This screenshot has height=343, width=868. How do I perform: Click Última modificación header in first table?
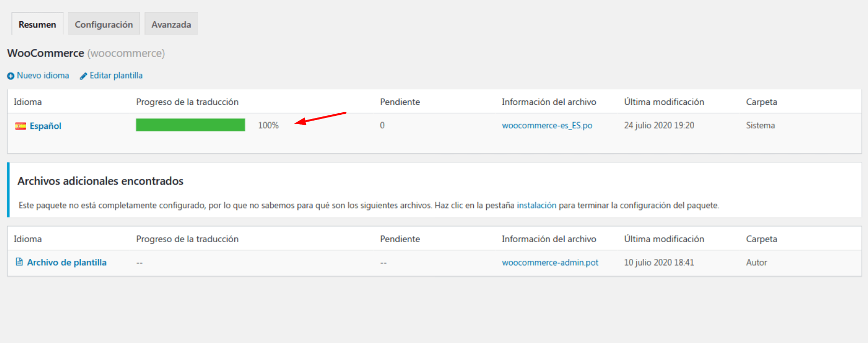pos(664,102)
